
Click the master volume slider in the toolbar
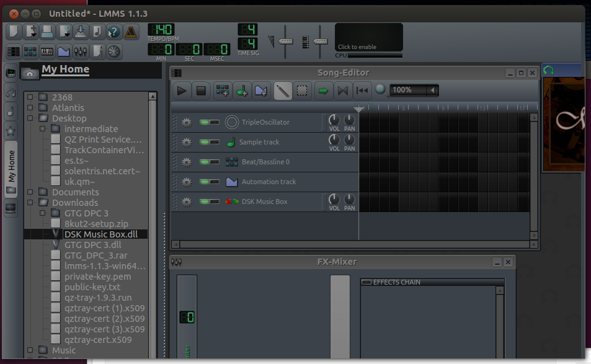(x=285, y=42)
